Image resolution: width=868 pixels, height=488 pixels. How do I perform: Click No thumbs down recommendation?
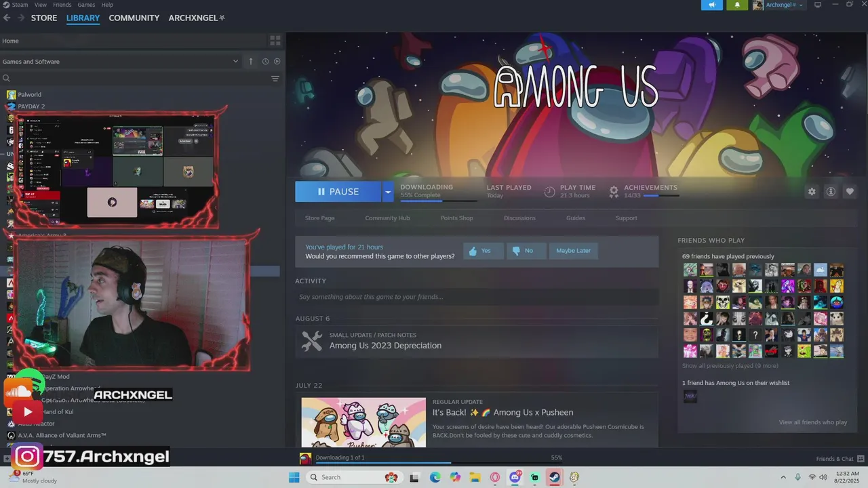pos(526,251)
